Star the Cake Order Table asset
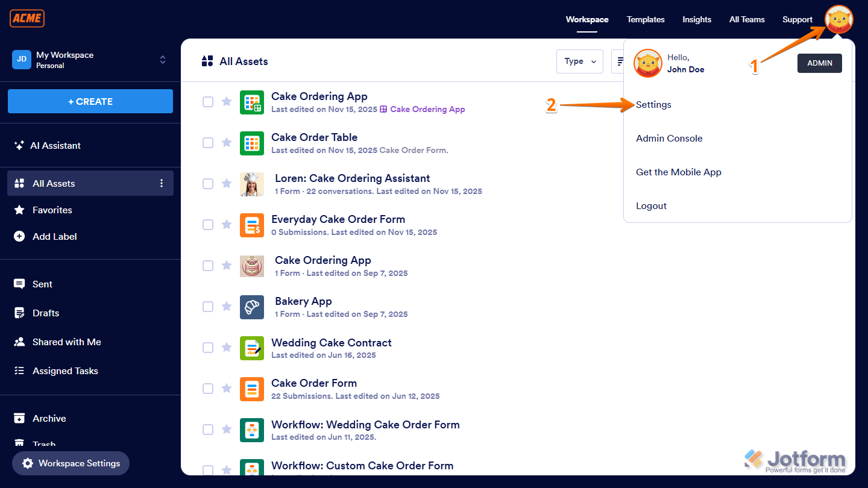 click(x=227, y=142)
